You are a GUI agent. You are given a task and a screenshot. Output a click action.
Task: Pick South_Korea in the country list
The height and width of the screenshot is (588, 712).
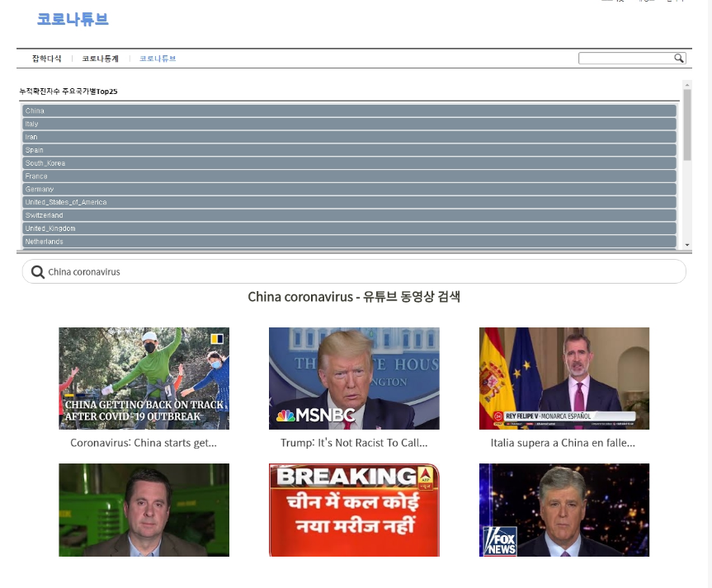tap(349, 163)
